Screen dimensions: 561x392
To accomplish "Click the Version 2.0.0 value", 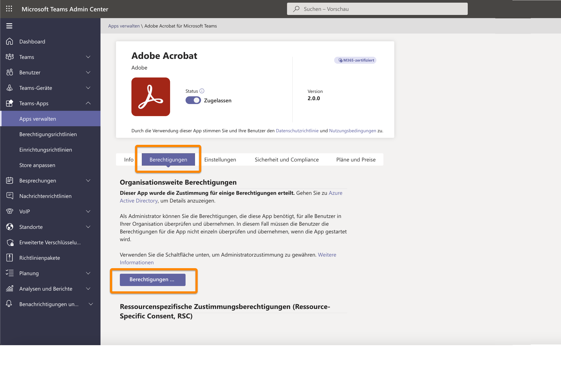I will click(314, 98).
